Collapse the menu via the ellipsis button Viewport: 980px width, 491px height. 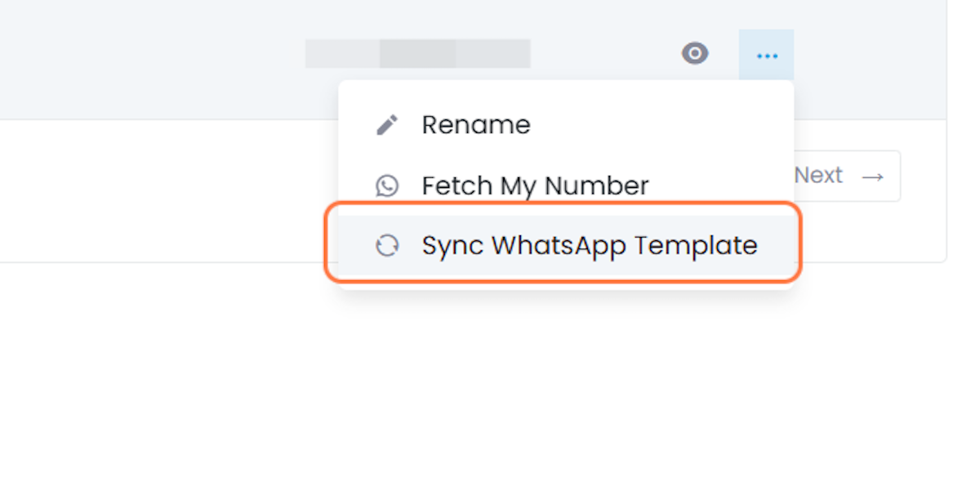[x=766, y=56]
